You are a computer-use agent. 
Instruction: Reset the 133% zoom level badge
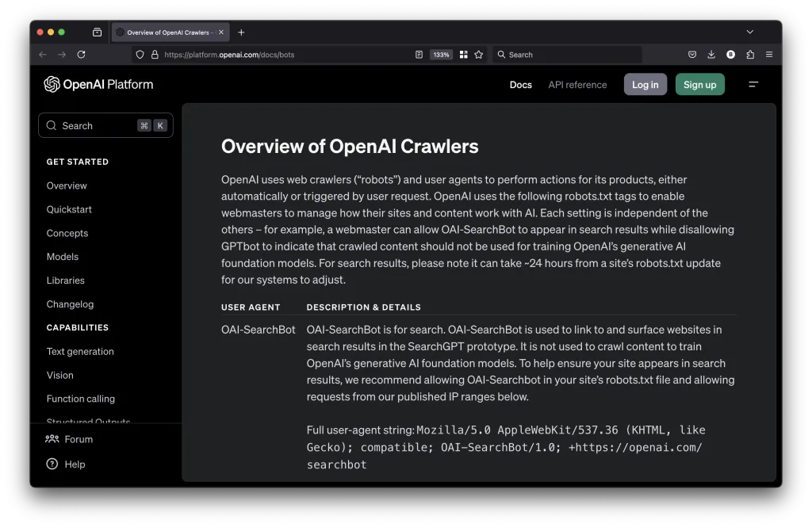(442, 55)
